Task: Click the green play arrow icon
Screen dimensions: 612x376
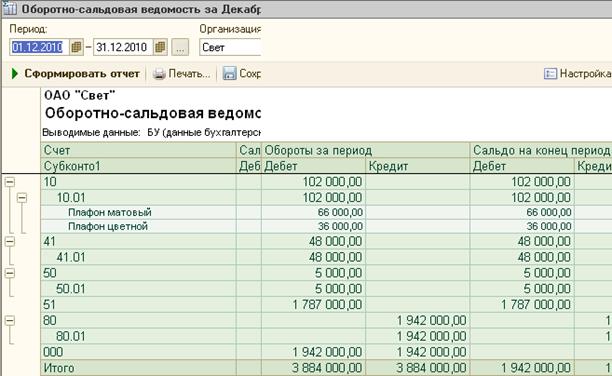Action: point(15,73)
